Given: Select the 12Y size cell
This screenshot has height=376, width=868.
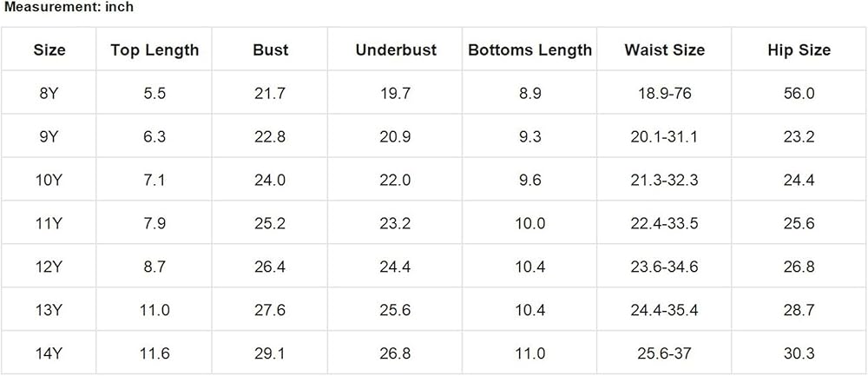Looking at the screenshot, I should tap(49, 267).
